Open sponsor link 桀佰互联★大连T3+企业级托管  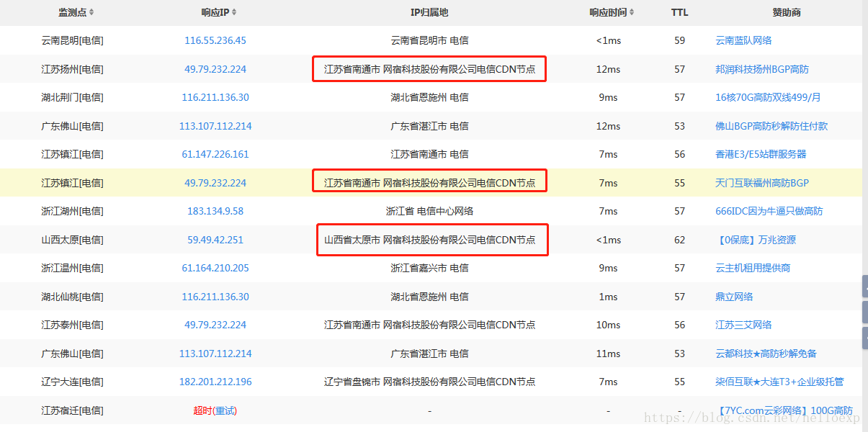click(779, 382)
